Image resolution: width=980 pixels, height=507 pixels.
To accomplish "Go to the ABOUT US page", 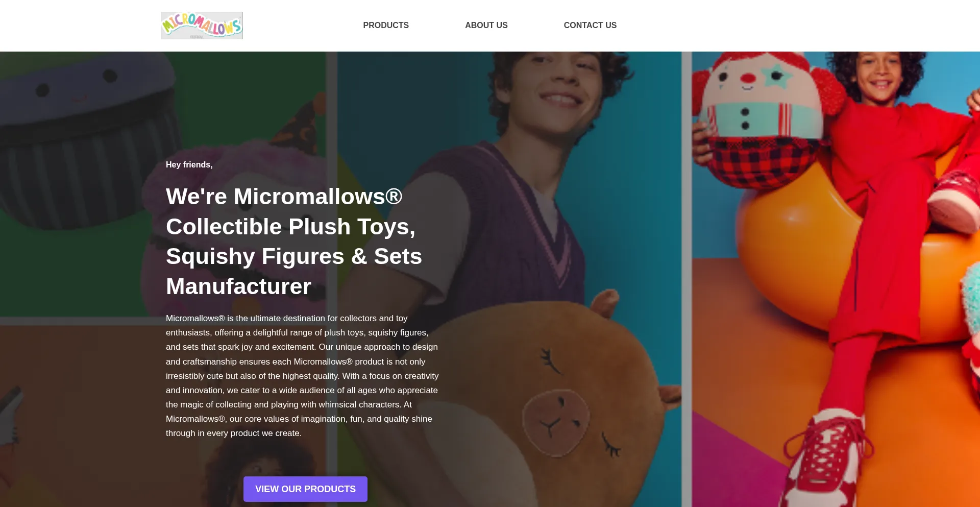I will click(486, 26).
